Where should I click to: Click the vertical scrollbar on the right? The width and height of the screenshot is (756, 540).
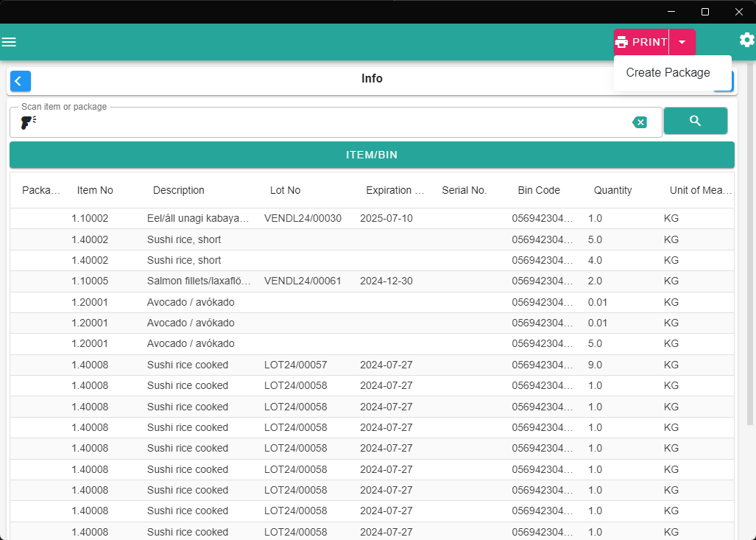click(x=749, y=244)
